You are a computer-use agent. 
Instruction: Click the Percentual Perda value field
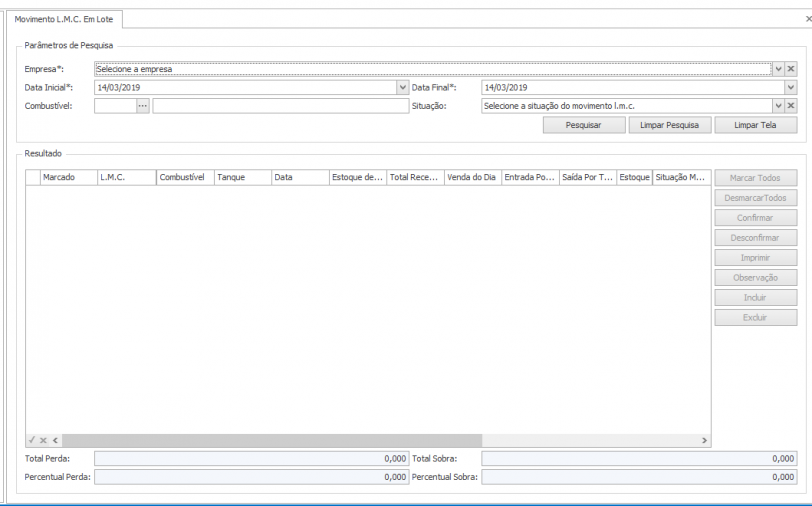click(x=252, y=477)
